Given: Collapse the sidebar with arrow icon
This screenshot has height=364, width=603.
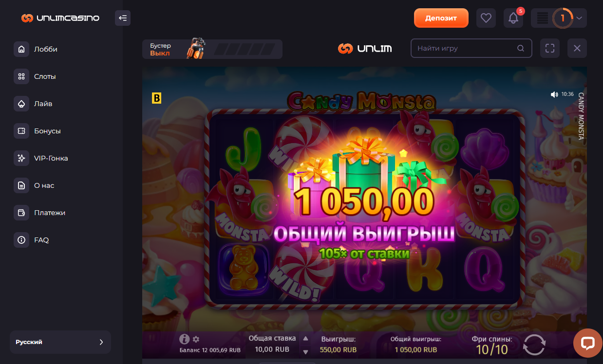Looking at the screenshot, I should (x=123, y=18).
